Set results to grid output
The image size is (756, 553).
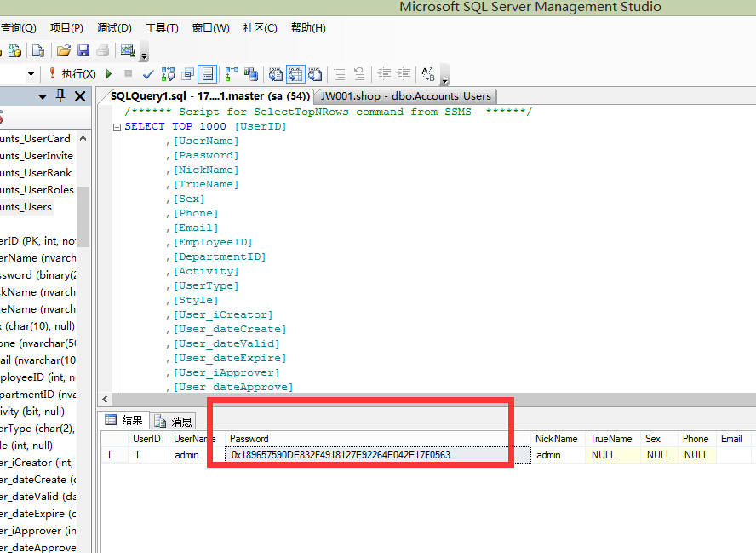pos(295,74)
